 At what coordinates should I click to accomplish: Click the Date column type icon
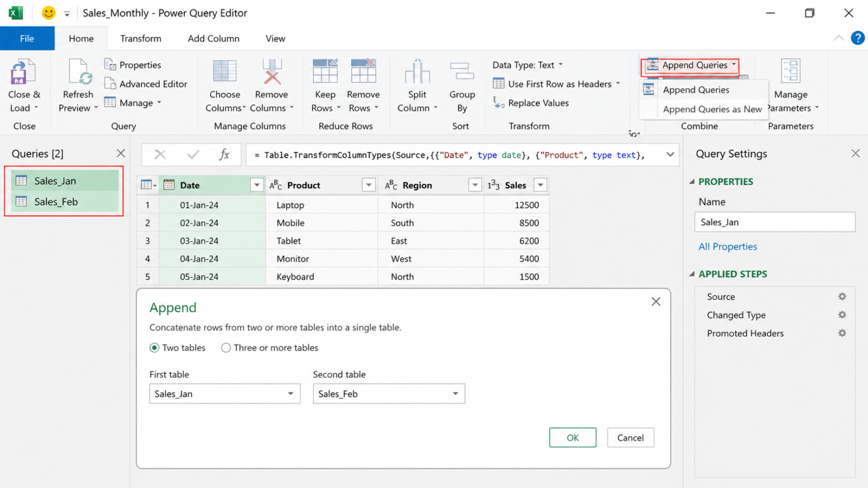point(169,185)
